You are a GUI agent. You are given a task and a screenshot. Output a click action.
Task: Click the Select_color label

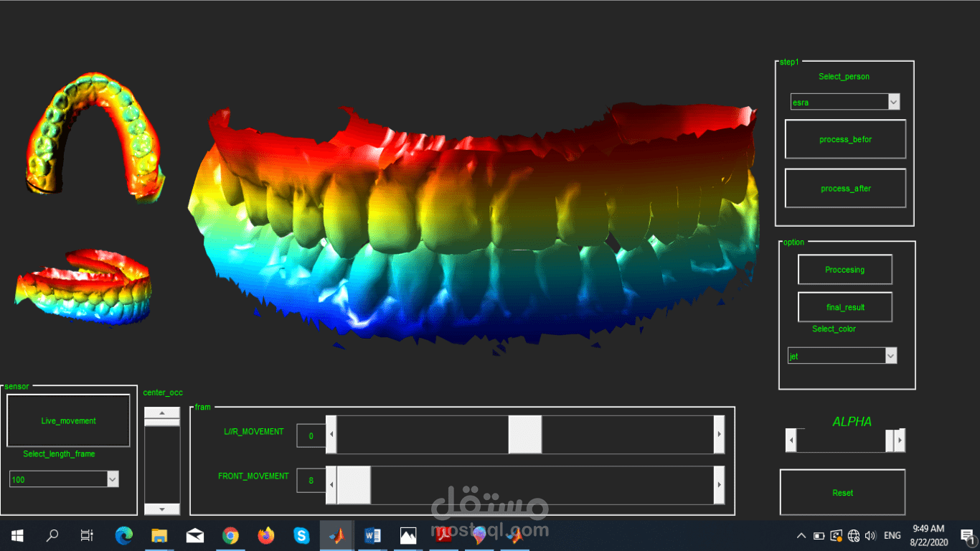tap(834, 329)
